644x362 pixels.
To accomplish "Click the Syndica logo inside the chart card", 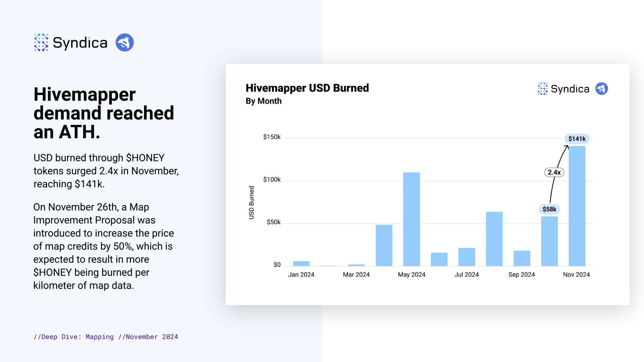I will (x=563, y=89).
